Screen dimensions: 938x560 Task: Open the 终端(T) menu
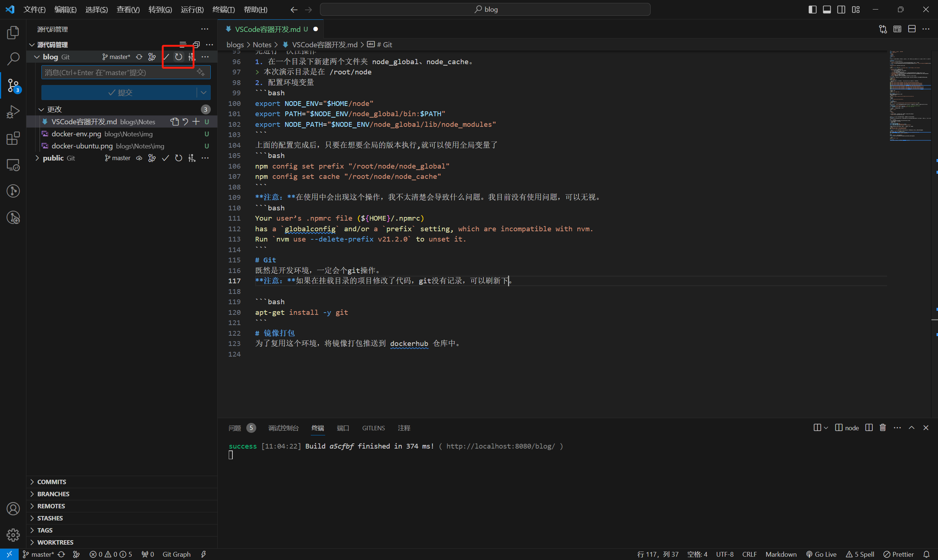pyautogui.click(x=223, y=10)
